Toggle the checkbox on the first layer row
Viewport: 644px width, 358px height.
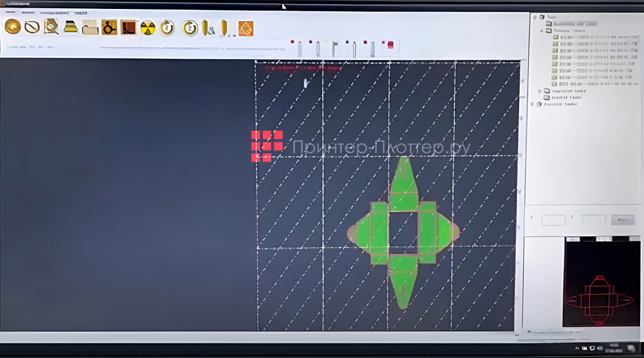pos(555,36)
